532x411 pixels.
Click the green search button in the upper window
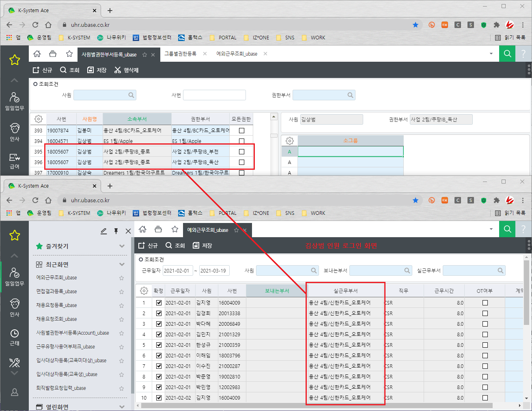tap(507, 54)
